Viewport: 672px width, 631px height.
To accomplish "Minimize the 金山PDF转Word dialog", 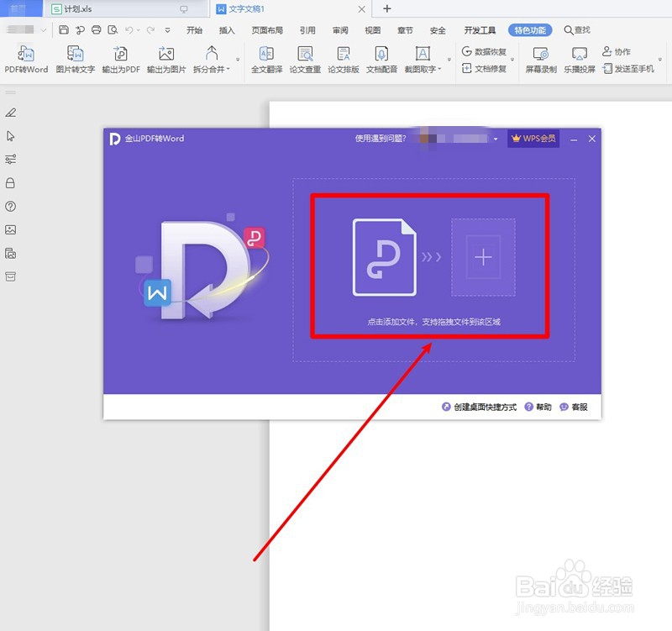I will tap(574, 139).
